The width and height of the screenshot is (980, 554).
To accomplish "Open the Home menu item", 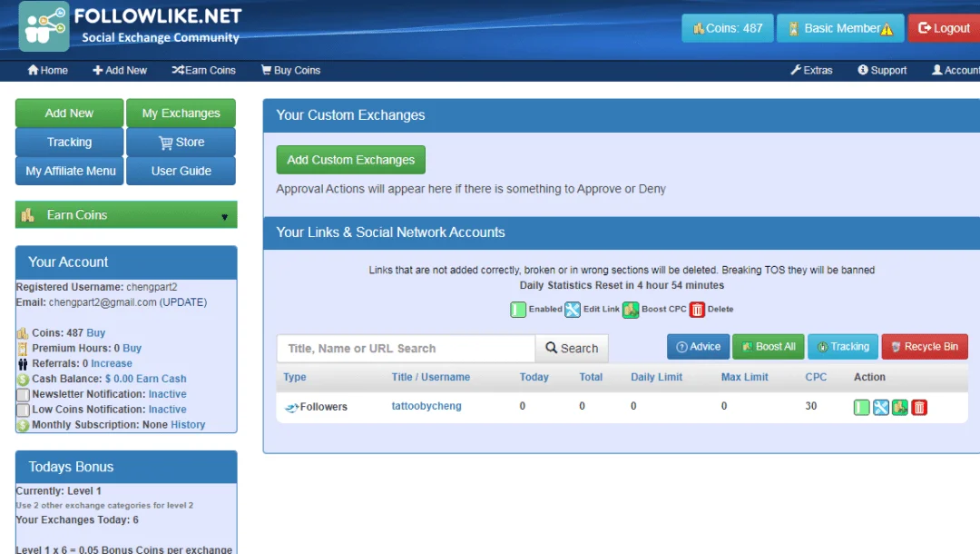I will 47,71.
